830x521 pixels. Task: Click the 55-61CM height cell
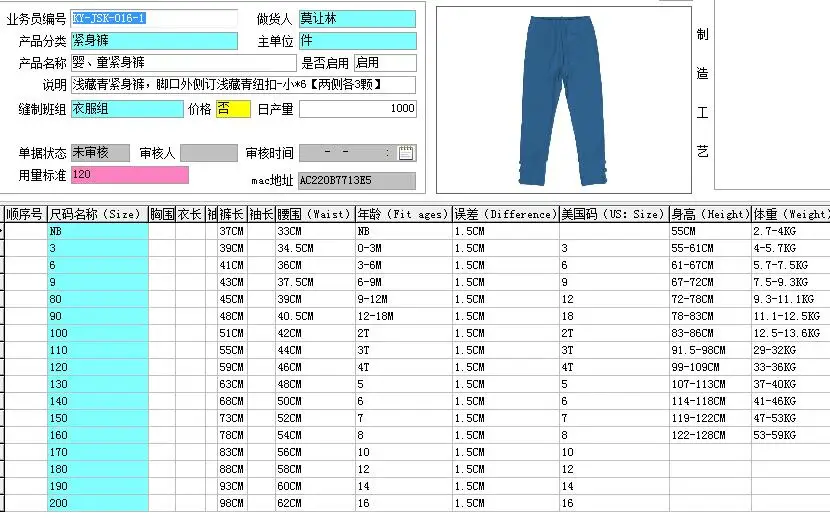click(710, 248)
